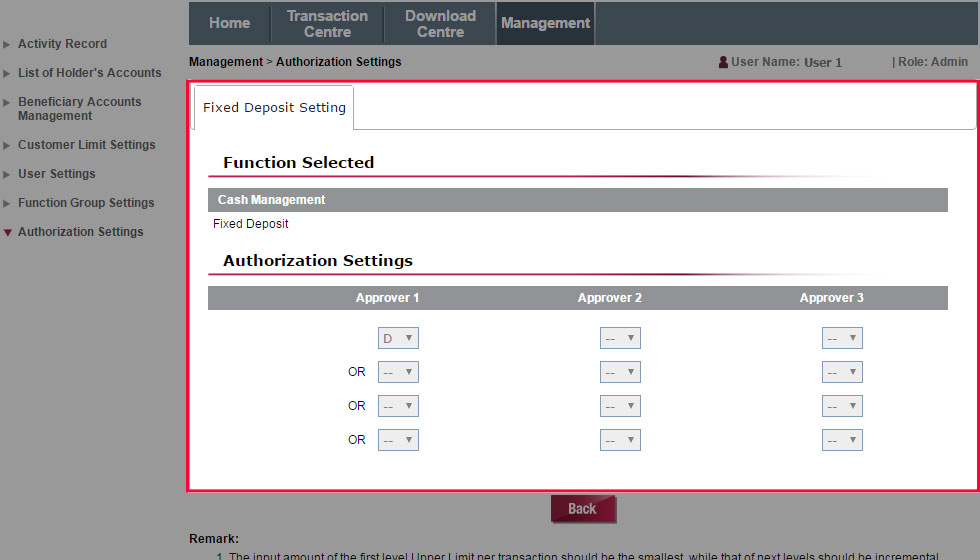The image size is (980, 560).
Task: Click the arrow beside Activity Record
Action: (7, 44)
